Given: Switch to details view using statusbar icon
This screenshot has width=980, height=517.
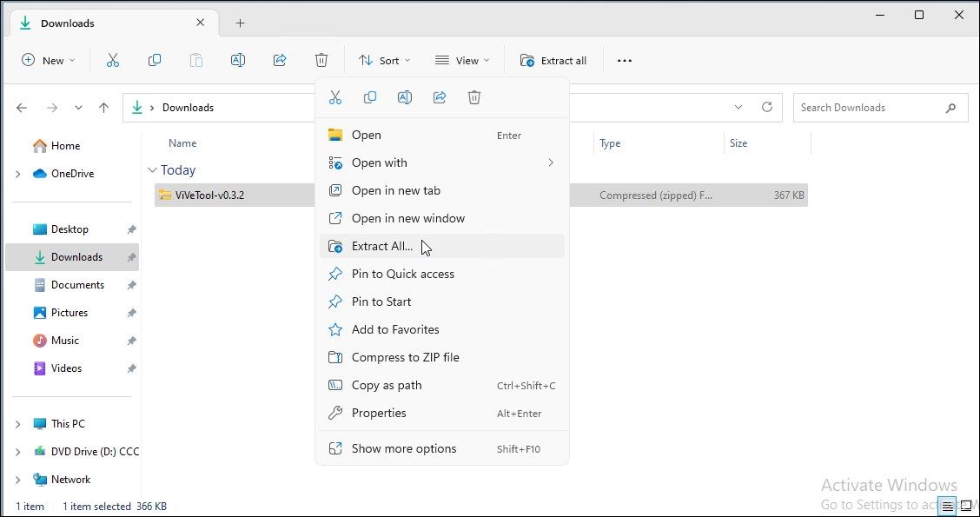Looking at the screenshot, I should click(947, 505).
